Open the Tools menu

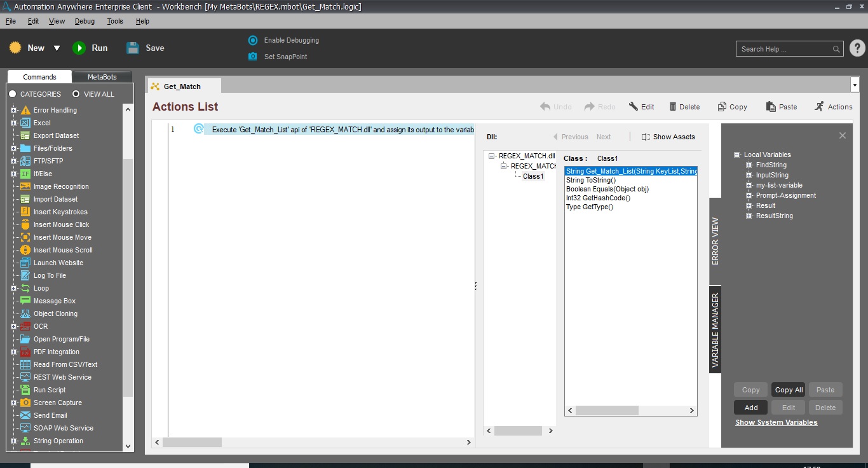point(115,21)
